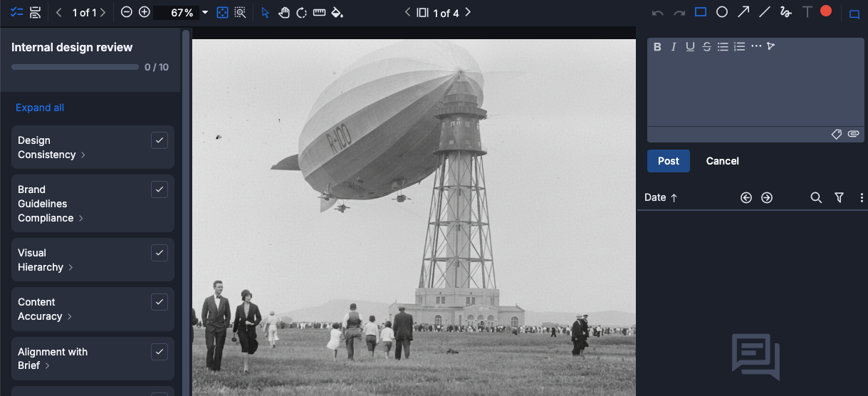Check the Visual Hierarchy item
Viewport: 868px width, 396px height.
pos(160,253)
